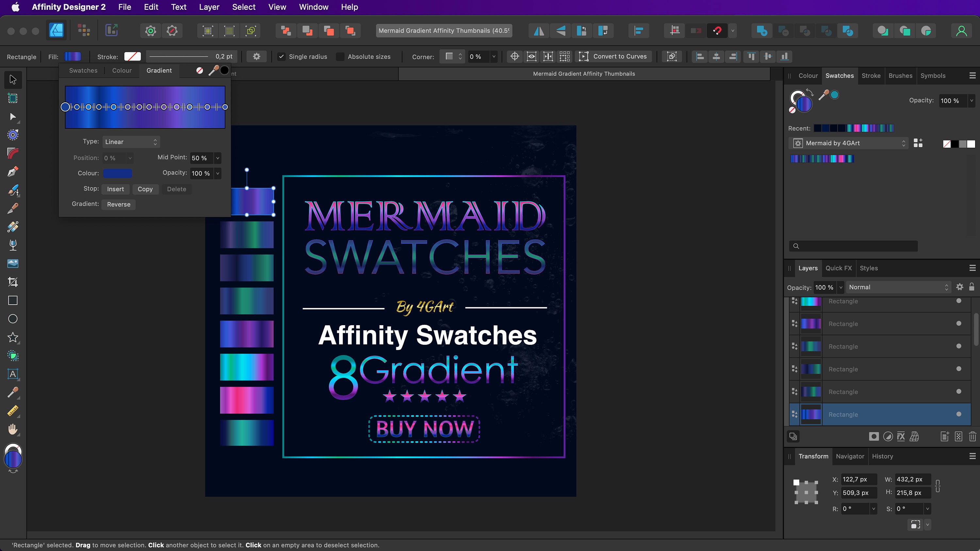Hide the highlighted Rectangle layer
This screenshot has height=551, width=980.
point(959,414)
